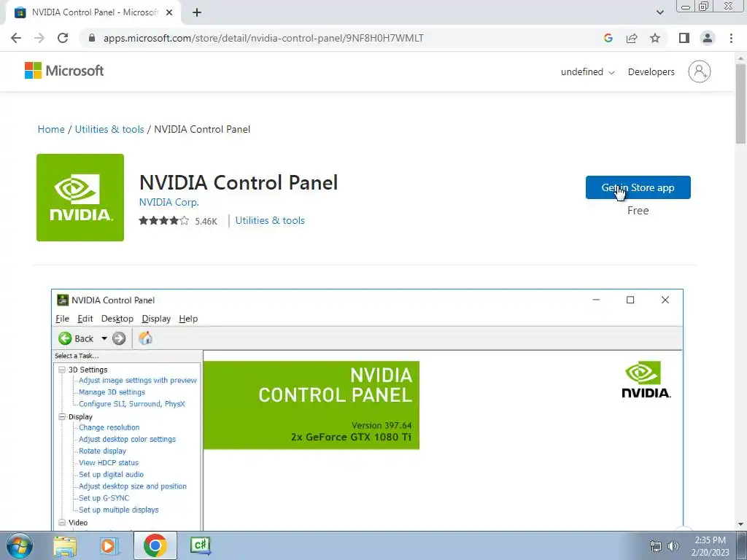Click the Google icon in address bar
The height and width of the screenshot is (560, 747).
click(608, 38)
